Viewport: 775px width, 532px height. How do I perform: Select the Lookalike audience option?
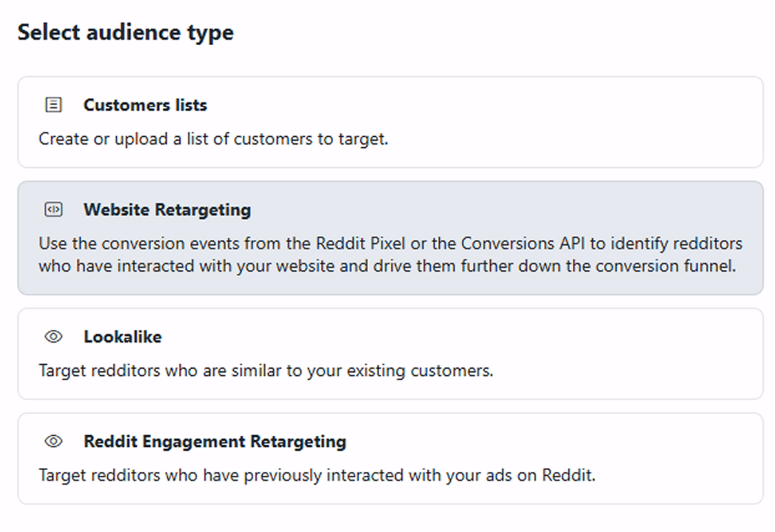pos(387,353)
